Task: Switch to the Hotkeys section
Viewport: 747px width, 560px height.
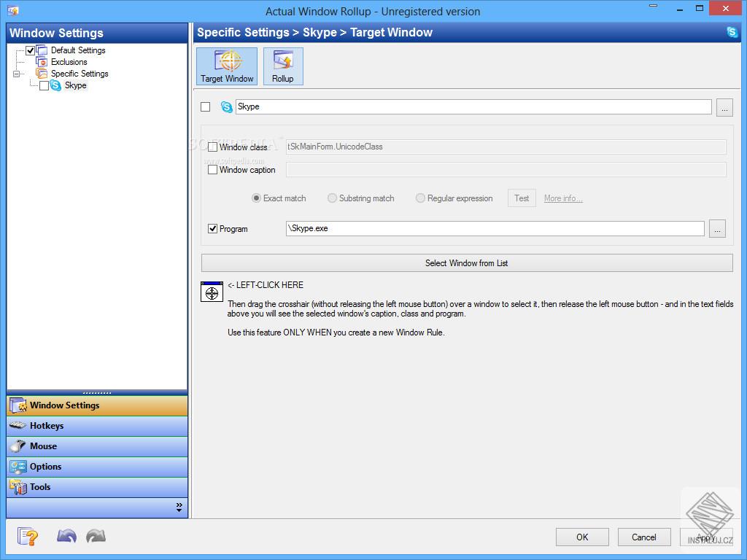Action: [x=97, y=426]
